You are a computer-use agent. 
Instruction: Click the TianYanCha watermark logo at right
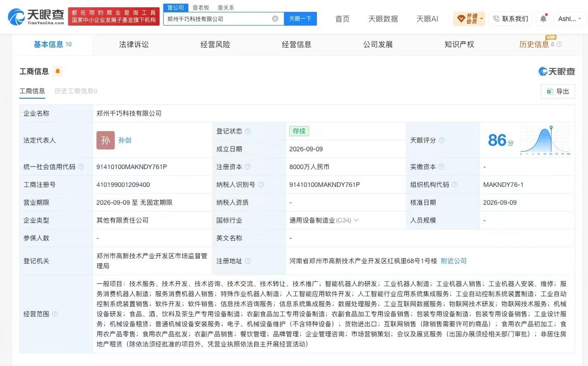tap(557, 71)
